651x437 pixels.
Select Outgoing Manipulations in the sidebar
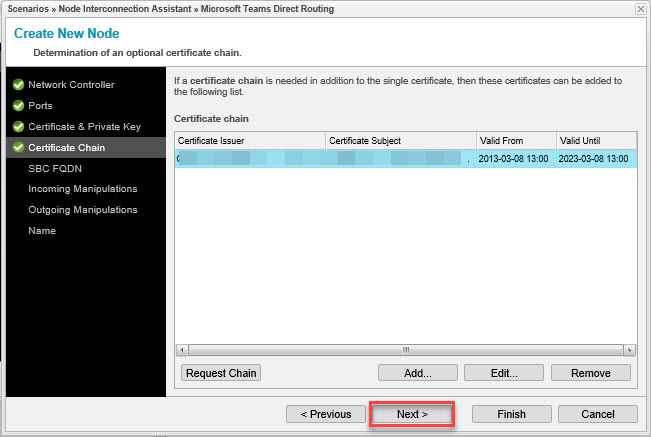point(82,210)
